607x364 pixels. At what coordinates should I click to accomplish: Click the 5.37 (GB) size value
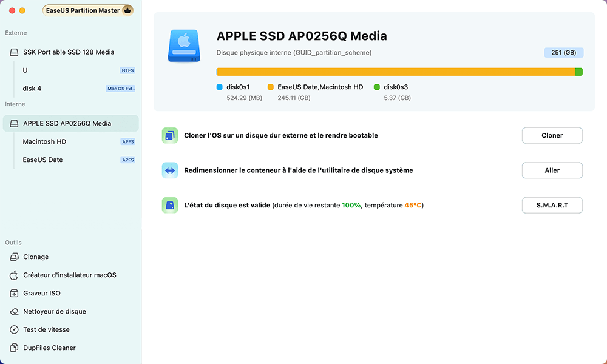(x=397, y=98)
